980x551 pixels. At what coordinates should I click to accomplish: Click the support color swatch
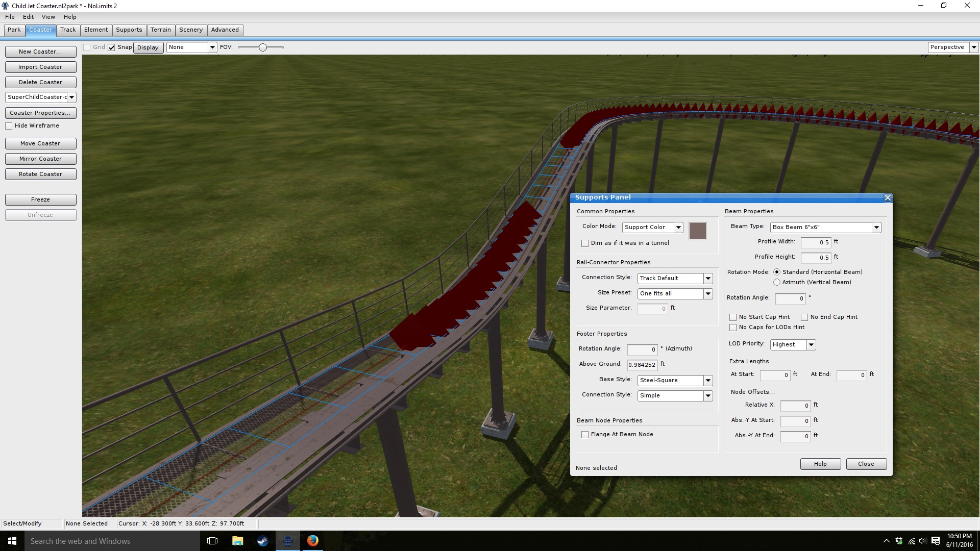coord(697,231)
